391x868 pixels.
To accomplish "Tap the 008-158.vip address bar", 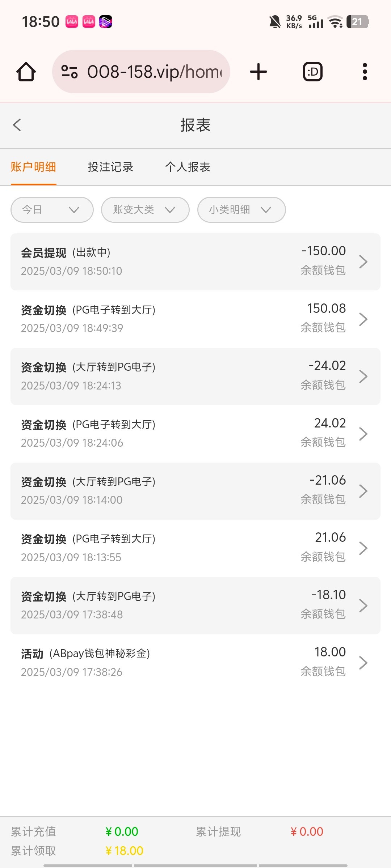I will tap(154, 72).
